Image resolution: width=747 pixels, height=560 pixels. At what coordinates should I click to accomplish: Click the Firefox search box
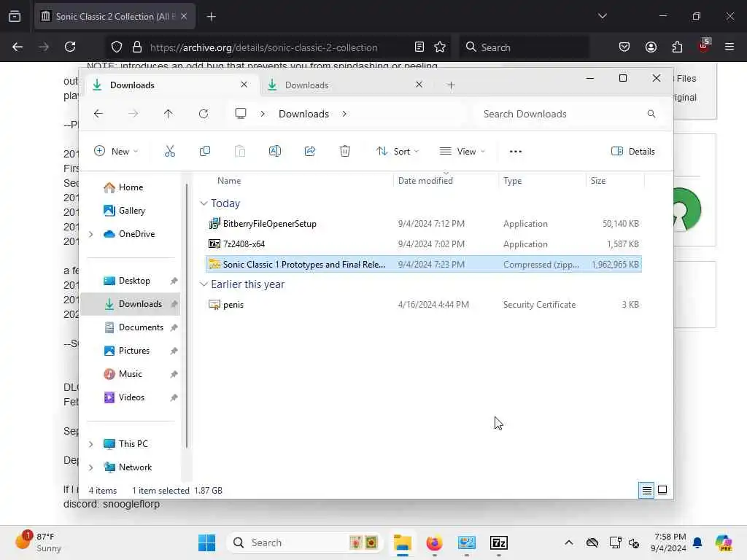pos(524,47)
